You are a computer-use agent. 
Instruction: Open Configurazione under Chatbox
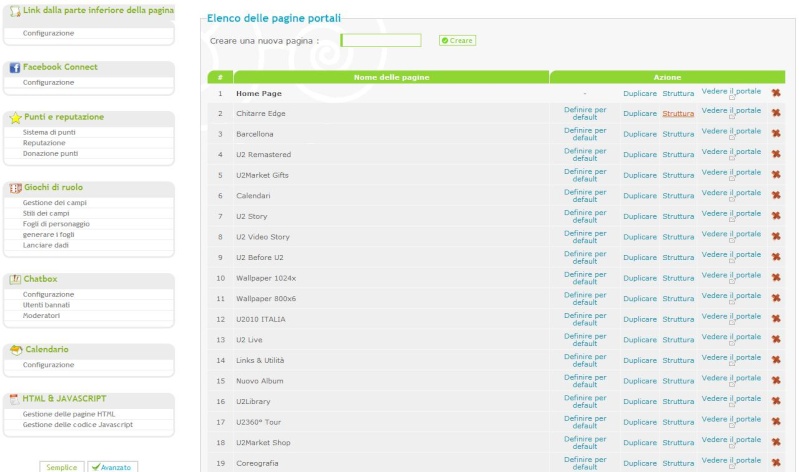48,294
